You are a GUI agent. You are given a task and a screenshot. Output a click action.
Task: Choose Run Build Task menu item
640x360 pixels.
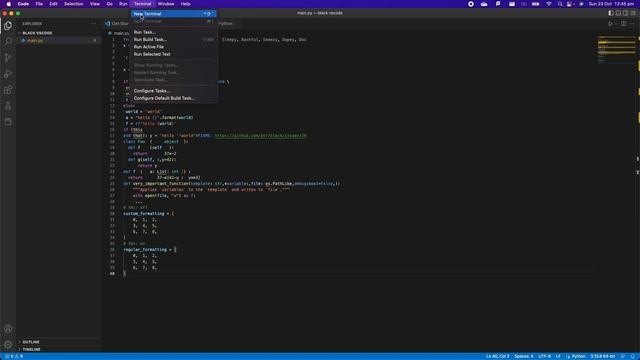click(x=173, y=40)
